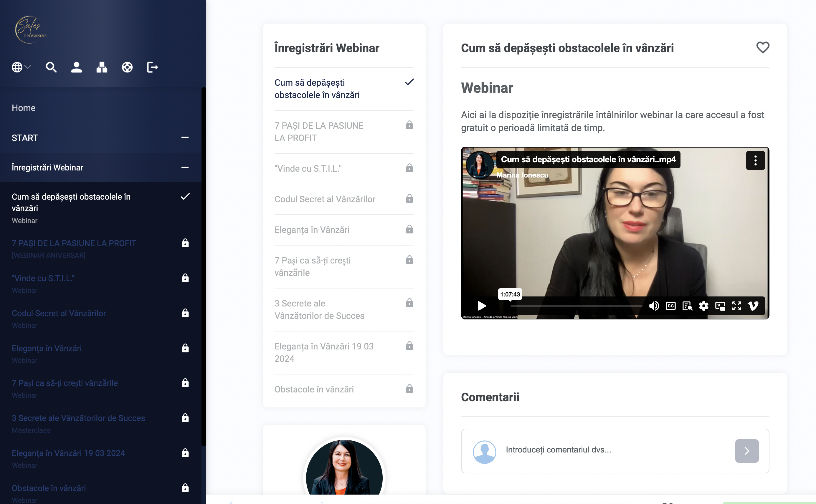Open the video on Vimeo via its logo
This screenshot has width=816, height=504.
point(754,306)
